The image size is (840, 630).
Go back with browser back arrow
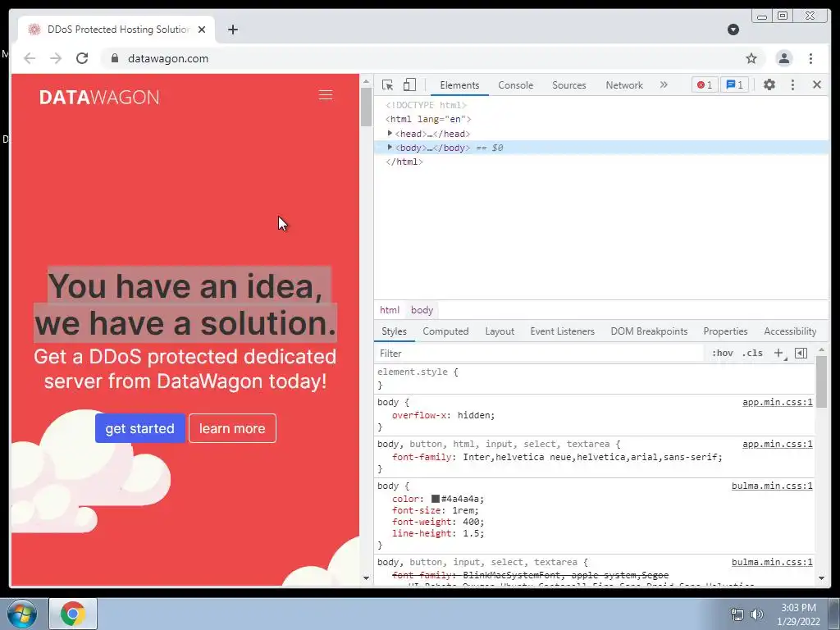(x=30, y=58)
